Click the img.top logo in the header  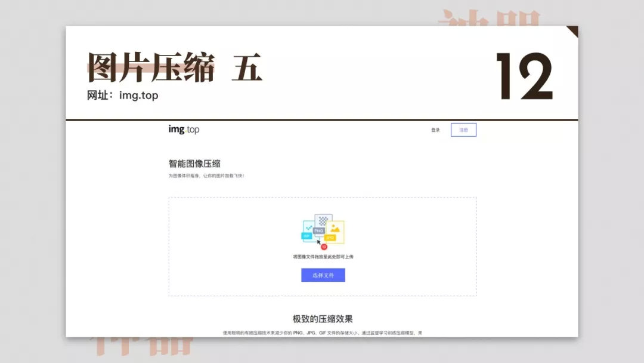coord(183,130)
